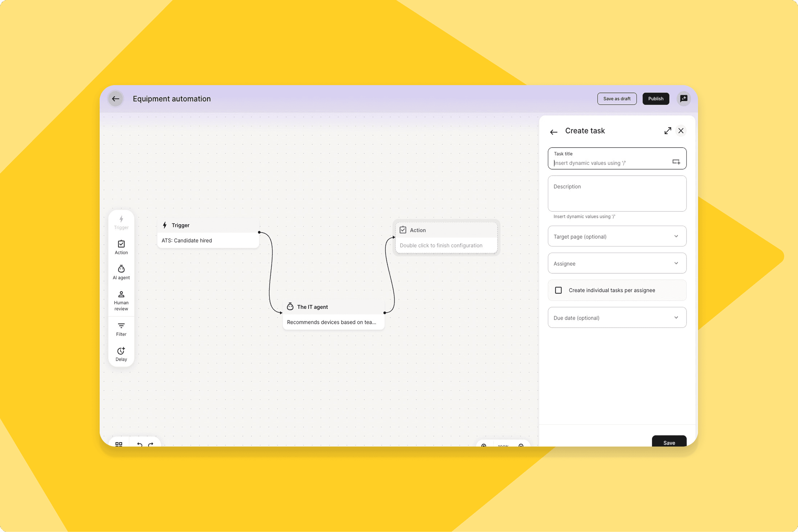Screen dimensions: 798x532
Task: Go back from the Equipment automation editor
Action: [x=115, y=99]
